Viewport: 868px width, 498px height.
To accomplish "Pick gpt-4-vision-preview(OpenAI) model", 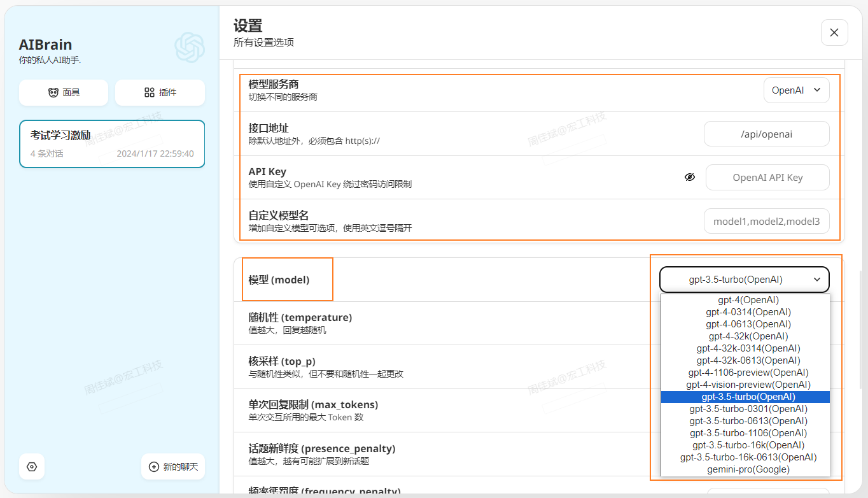I will pyautogui.click(x=745, y=385).
